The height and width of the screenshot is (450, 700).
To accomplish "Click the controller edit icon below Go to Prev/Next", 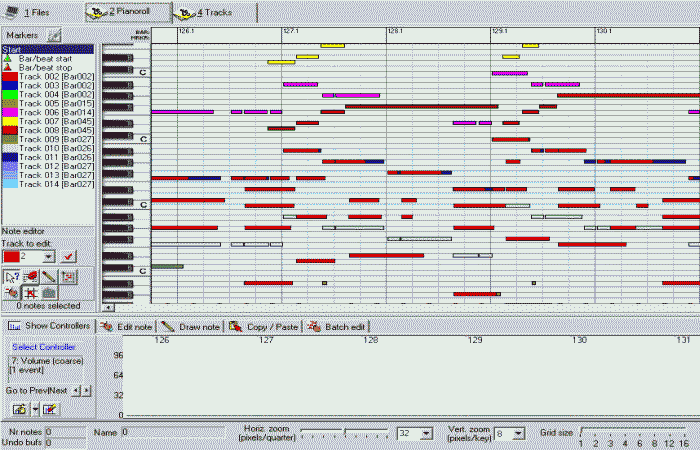I will point(49,409).
